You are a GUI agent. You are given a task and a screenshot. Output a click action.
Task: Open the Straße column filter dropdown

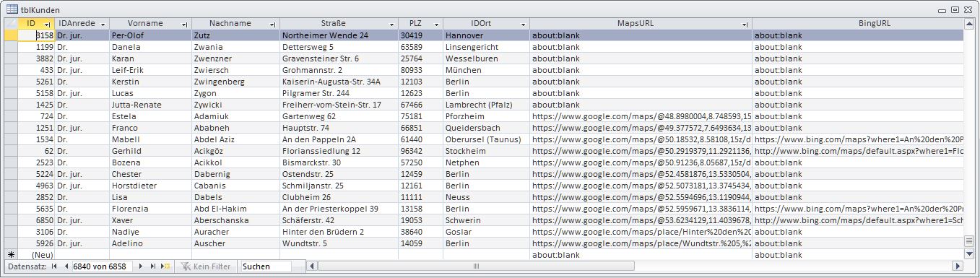point(392,25)
